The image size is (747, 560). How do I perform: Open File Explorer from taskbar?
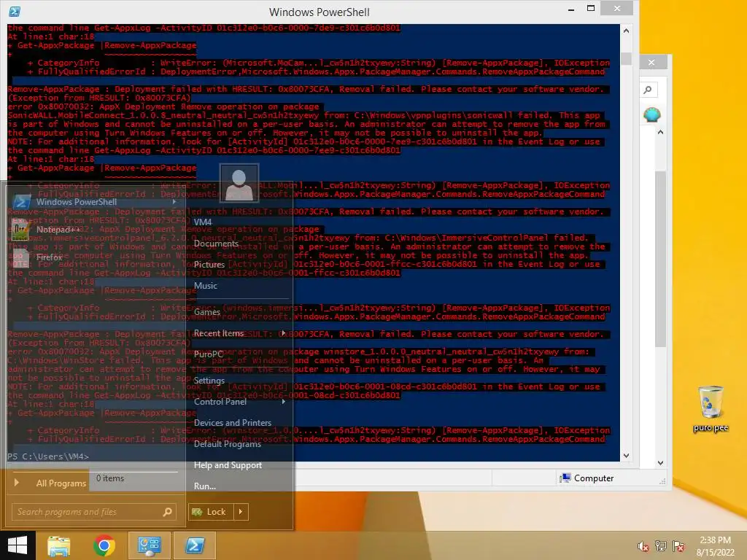(x=58, y=545)
